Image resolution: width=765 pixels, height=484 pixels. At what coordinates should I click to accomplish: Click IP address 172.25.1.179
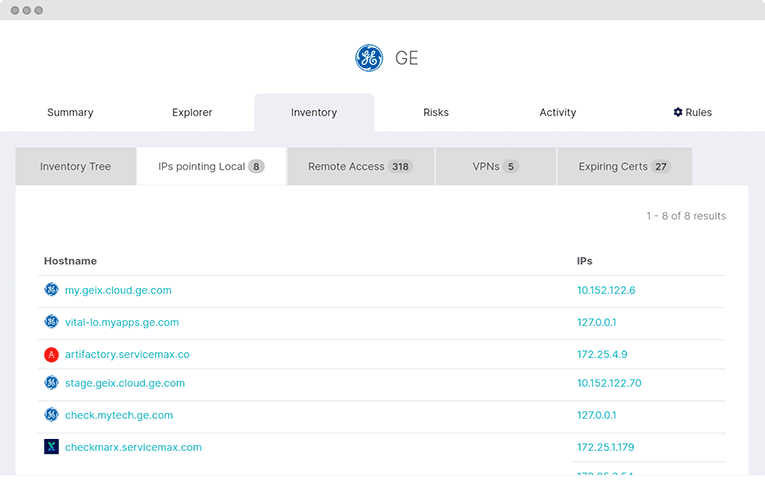(605, 447)
